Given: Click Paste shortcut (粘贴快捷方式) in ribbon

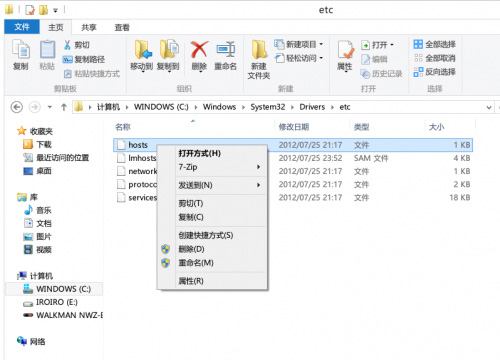Looking at the screenshot, I should click(x=92, y=74).
